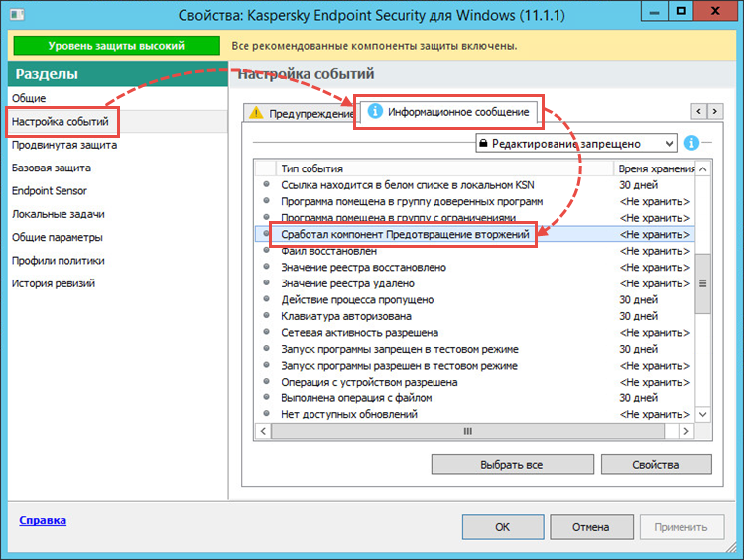Screen dimensions: 744x560
Task: Click the warning triangle icon on the Предупреждение tab
Action: pos(256,113)
